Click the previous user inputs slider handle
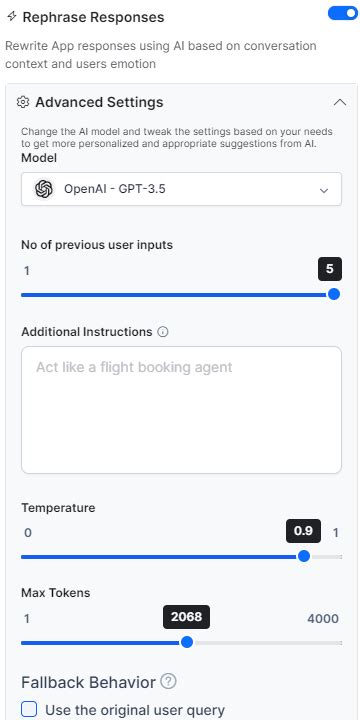The height and width of the screenshot is (720, 360). point(334,294)
